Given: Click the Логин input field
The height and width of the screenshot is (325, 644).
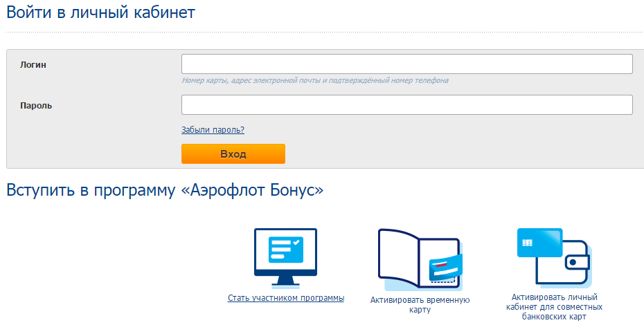Looking at the screenshot, I should click(x=406, y=64).
